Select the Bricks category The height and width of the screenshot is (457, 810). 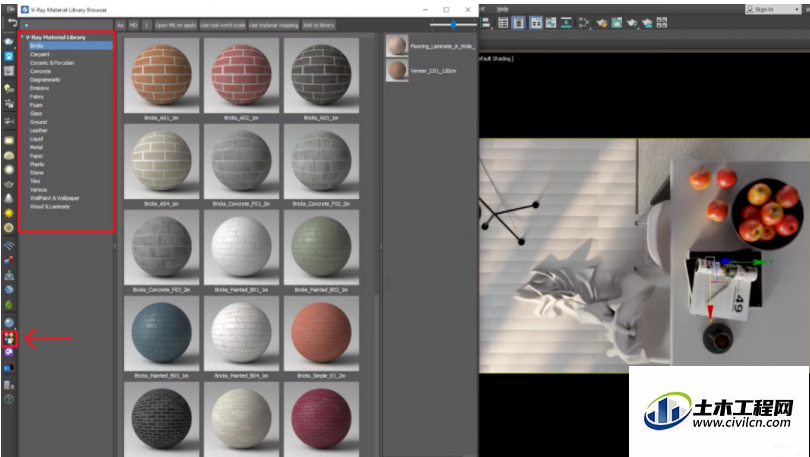71,45
